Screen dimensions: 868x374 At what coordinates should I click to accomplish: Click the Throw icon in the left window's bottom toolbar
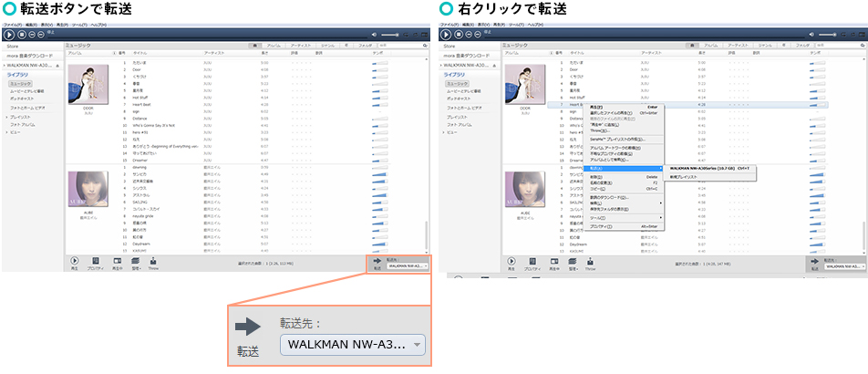(153, 263)
